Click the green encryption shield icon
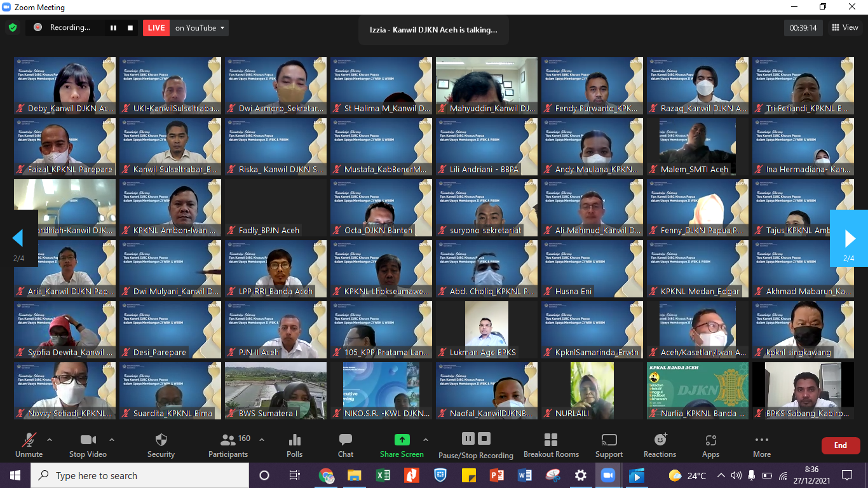 (13, 28)
